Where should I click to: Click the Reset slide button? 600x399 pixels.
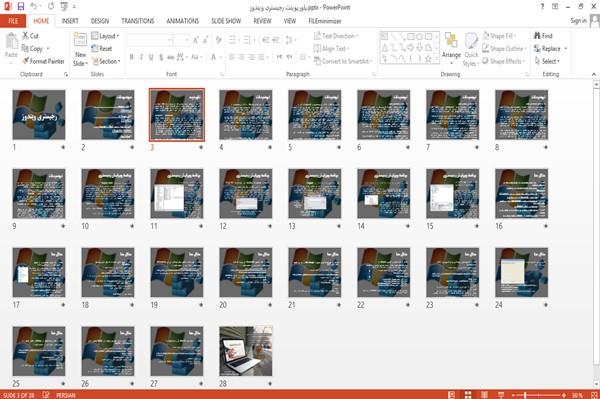coord(102,49)
